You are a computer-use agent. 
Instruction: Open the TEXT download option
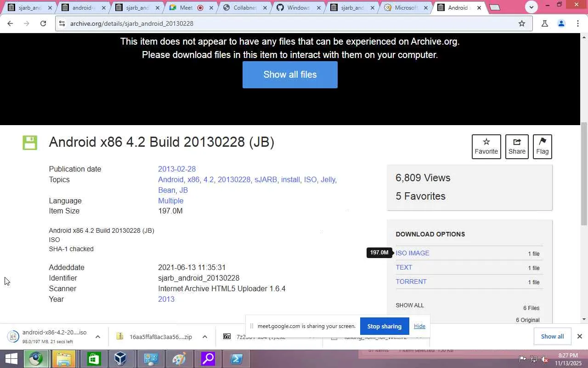tap(404, 267)
